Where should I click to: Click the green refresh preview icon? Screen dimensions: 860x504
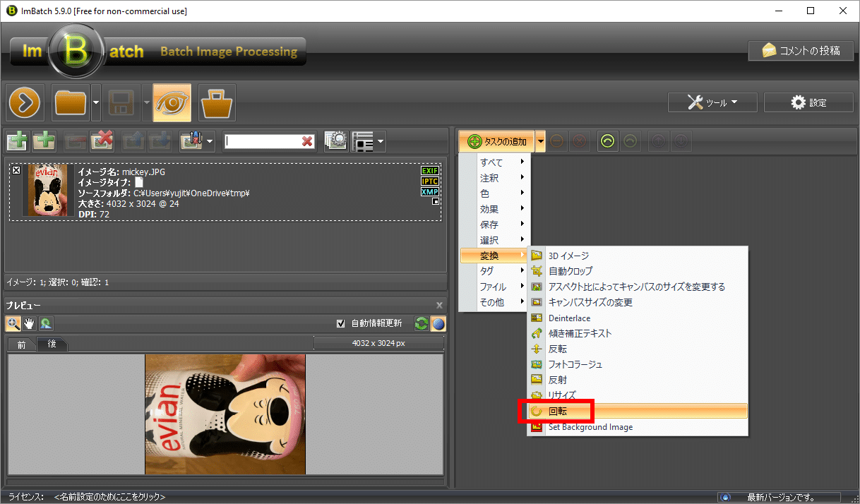pyautogui.click(x=421, y=323)
